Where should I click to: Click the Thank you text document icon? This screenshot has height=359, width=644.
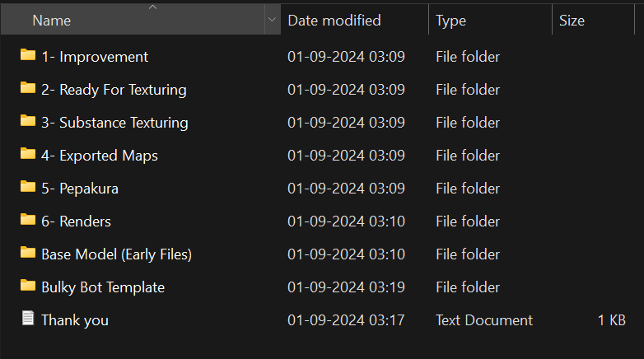(28, 319)
